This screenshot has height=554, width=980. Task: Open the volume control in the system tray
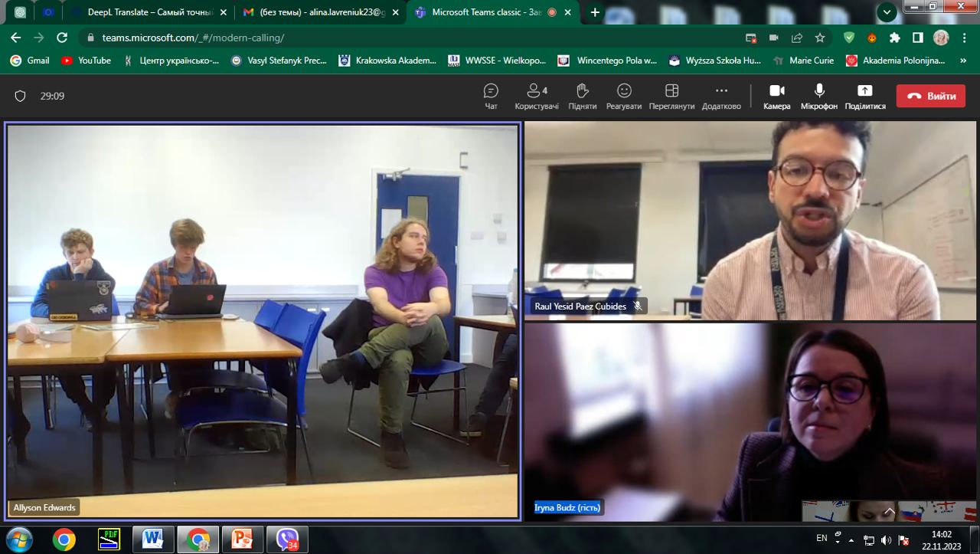pos(886,539)
